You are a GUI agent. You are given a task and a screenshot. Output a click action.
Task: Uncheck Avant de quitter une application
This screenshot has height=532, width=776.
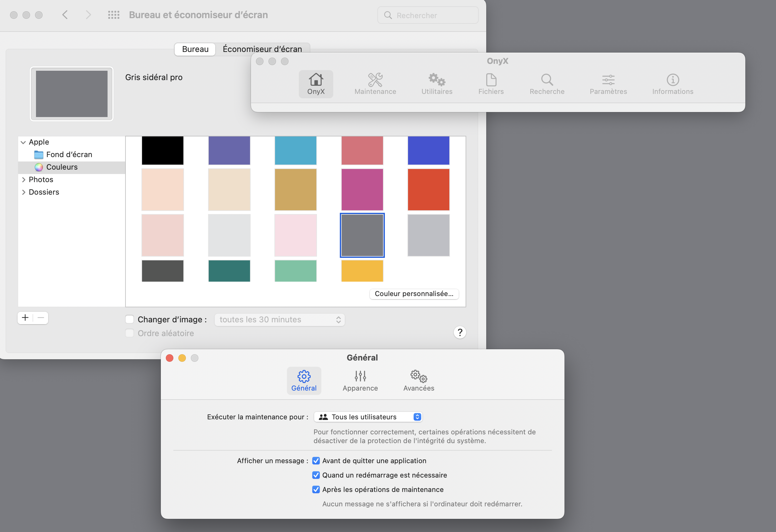pos(316,461)
